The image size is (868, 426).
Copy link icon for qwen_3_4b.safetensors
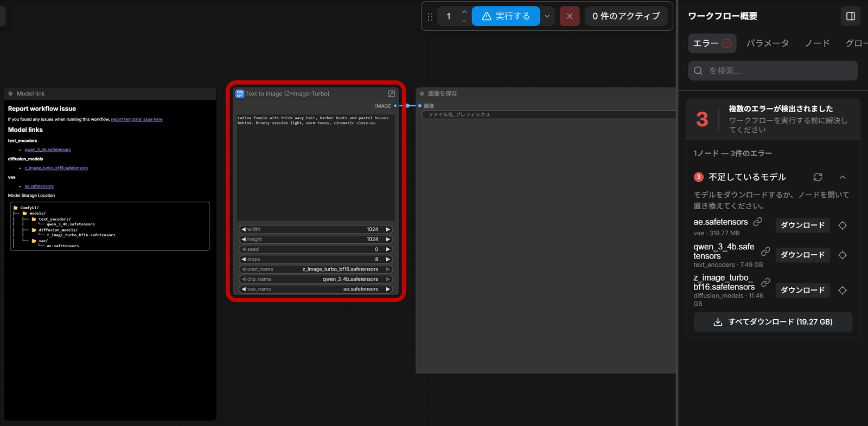(765, 251)
